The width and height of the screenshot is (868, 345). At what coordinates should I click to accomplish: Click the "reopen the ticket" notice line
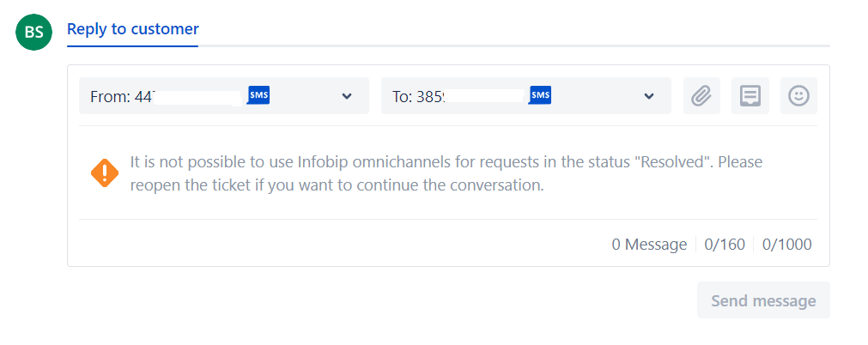click(x=337, y=185)
